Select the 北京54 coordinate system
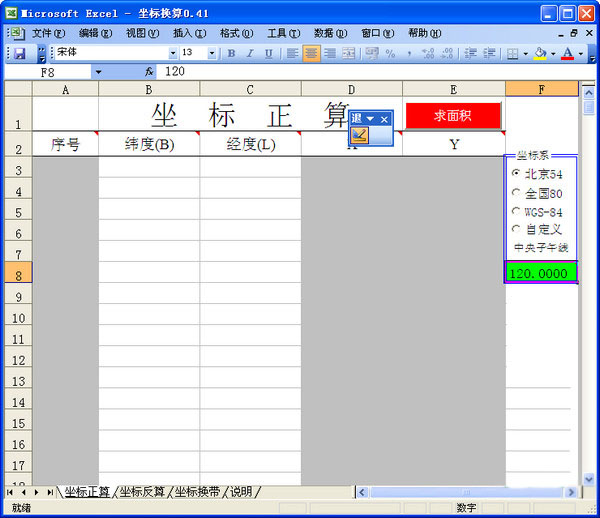The image size is (600, 518). 516,174
